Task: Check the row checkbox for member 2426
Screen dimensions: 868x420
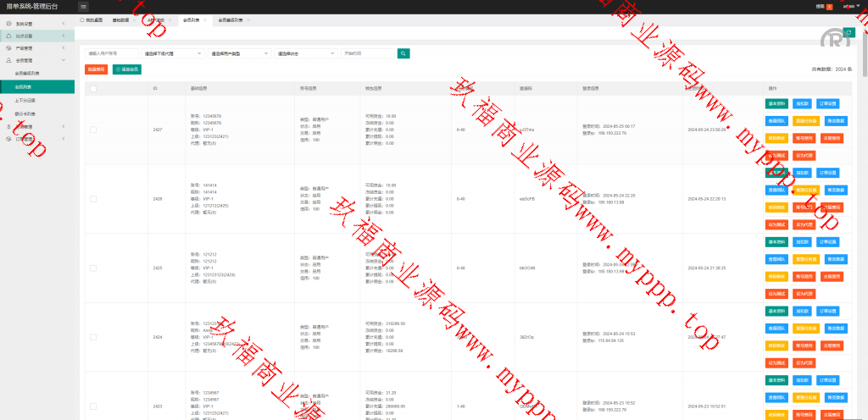Action: coord(93,199)
